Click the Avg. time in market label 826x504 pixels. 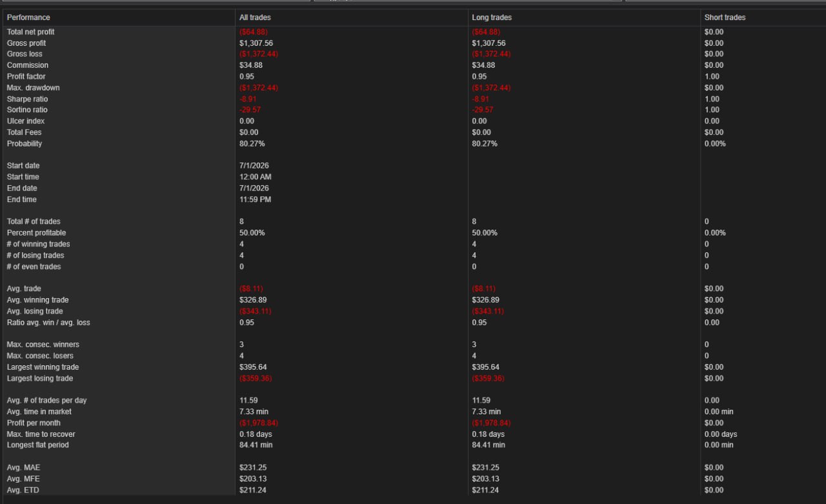tap(39, 412)
